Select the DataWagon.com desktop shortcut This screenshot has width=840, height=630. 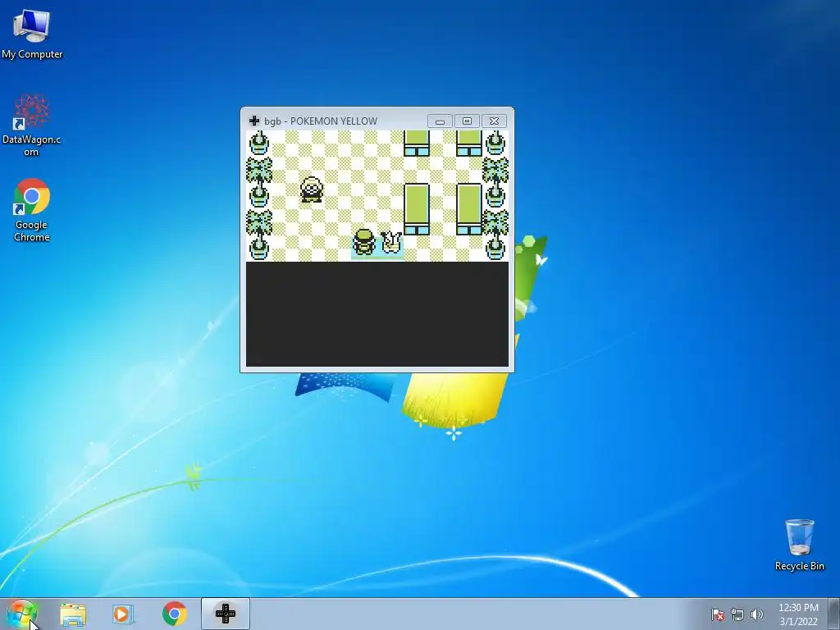point(31,125)
